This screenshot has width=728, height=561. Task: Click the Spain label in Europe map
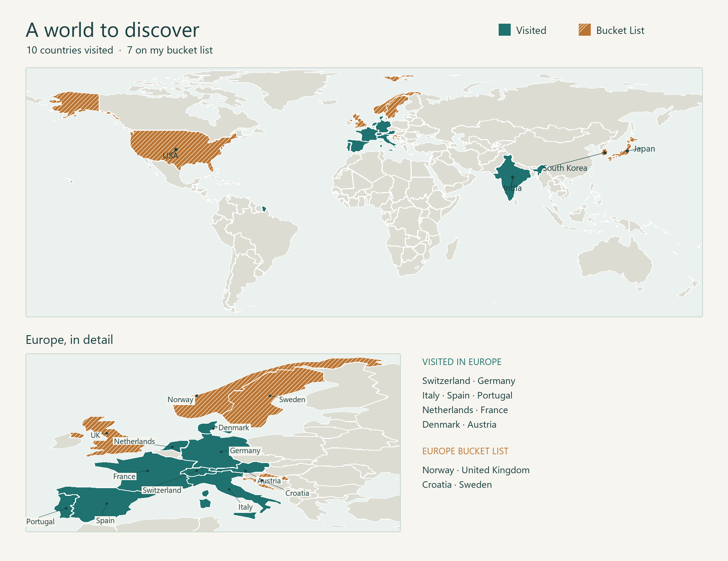105,521
